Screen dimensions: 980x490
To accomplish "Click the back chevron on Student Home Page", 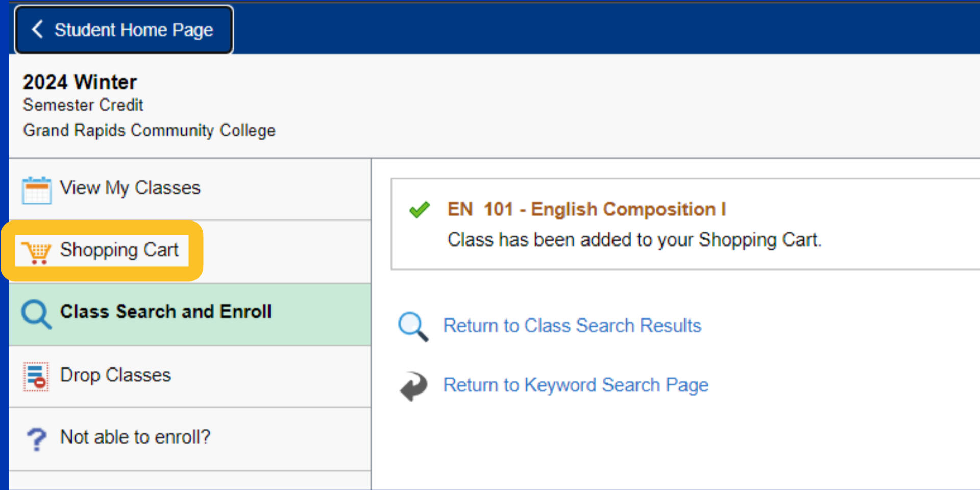I will [37, 30].
